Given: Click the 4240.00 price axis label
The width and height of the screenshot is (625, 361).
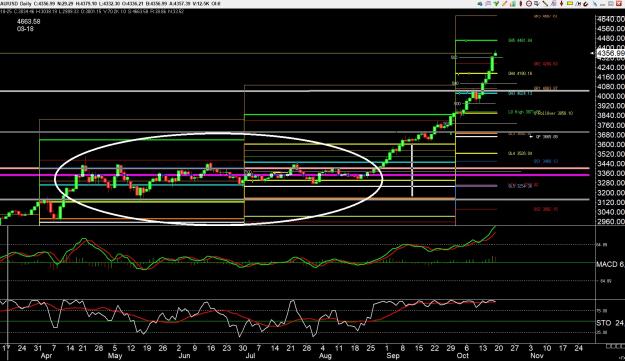Looking at the screenshot, I should [x=611, y=67].
